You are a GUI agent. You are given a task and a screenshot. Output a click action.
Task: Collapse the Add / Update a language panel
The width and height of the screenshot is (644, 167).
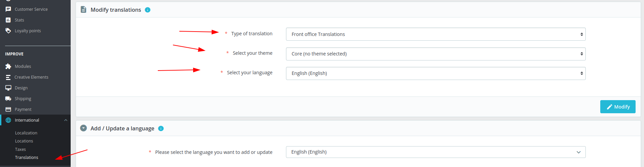(x=83, y=128)
